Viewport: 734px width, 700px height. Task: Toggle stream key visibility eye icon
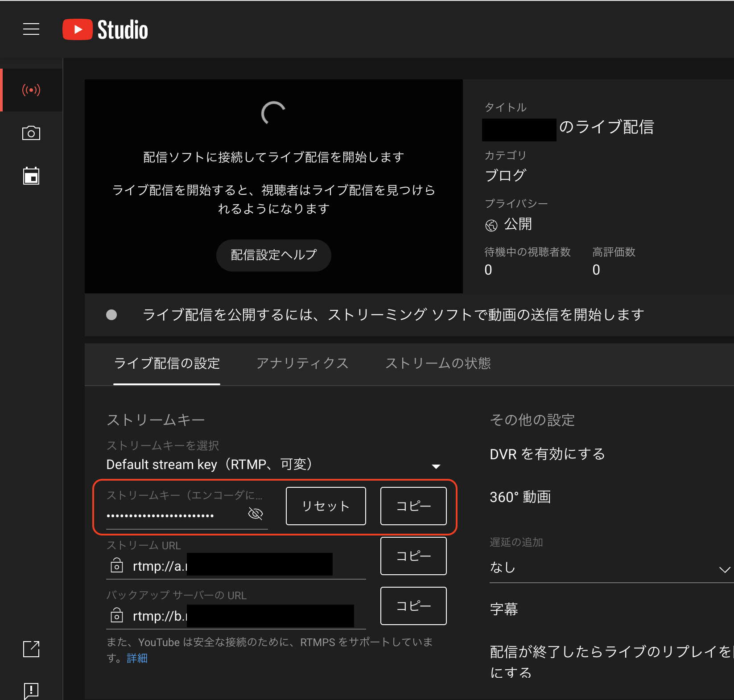point(256,514)
